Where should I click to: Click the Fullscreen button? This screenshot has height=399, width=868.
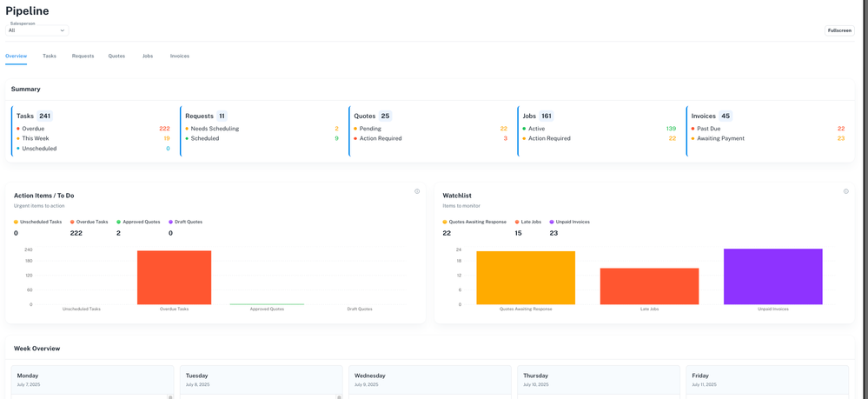pyautogui.click(x=839, y=30)
